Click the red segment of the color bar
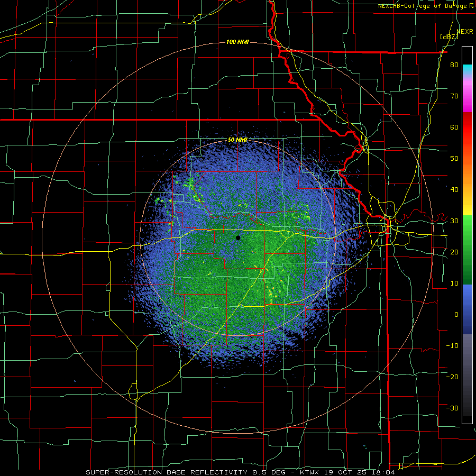Screen dimensions: 476x476 [x=467, y=127]
